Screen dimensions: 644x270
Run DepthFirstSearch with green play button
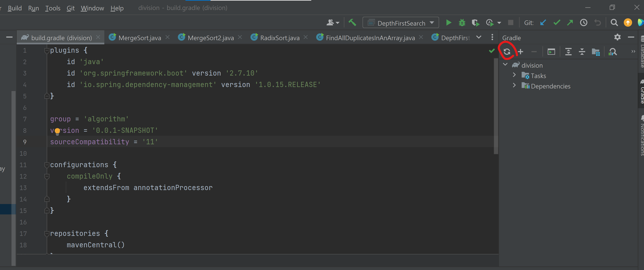tap(449, 23)
